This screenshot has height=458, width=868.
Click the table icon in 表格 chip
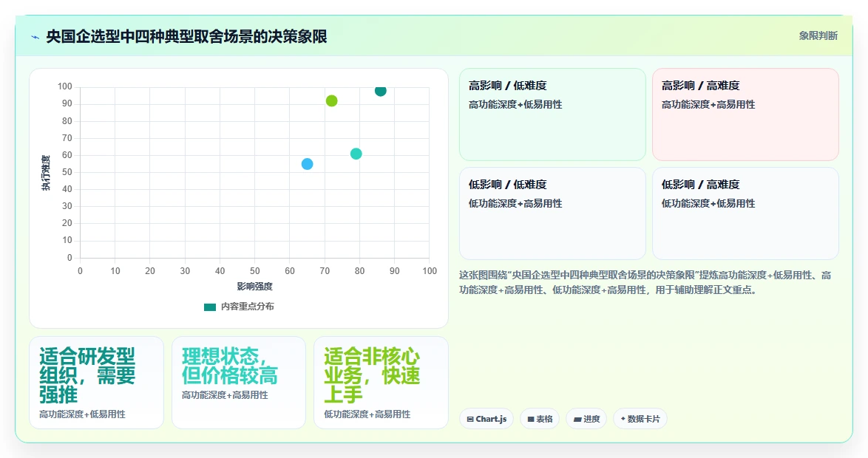click(531, 420)
